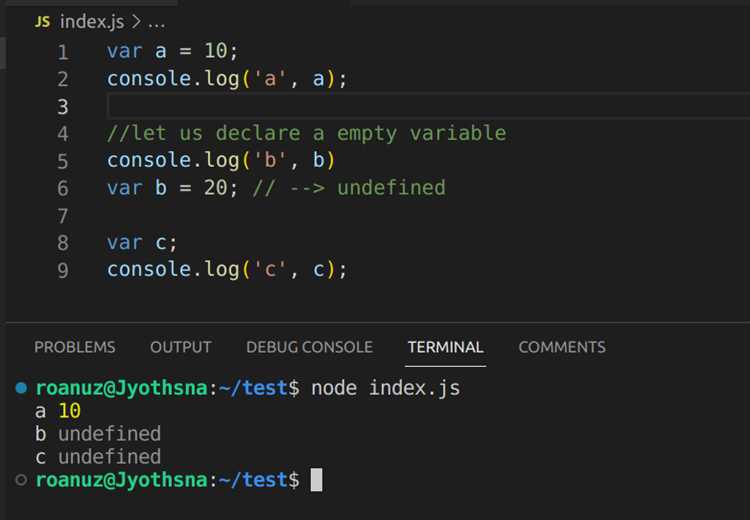Click 'var b = 20;' declaration
Viewport: 750px width, 520px height.
(172, 188)
